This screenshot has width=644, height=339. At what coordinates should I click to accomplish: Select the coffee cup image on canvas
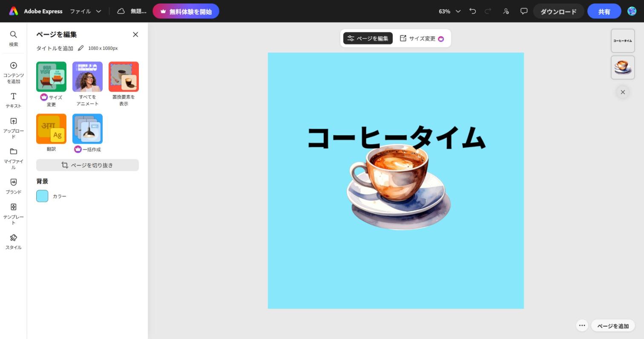point(399,188)
